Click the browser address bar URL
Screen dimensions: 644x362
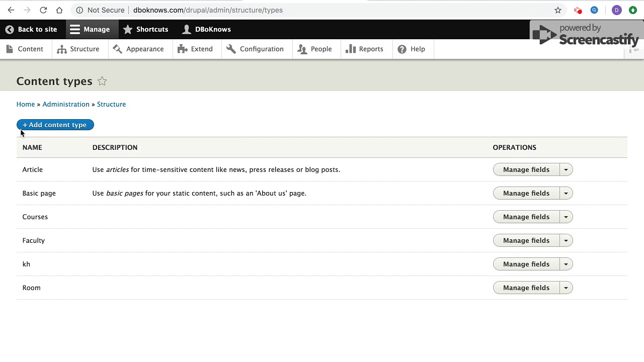click(x=208, y=10)
